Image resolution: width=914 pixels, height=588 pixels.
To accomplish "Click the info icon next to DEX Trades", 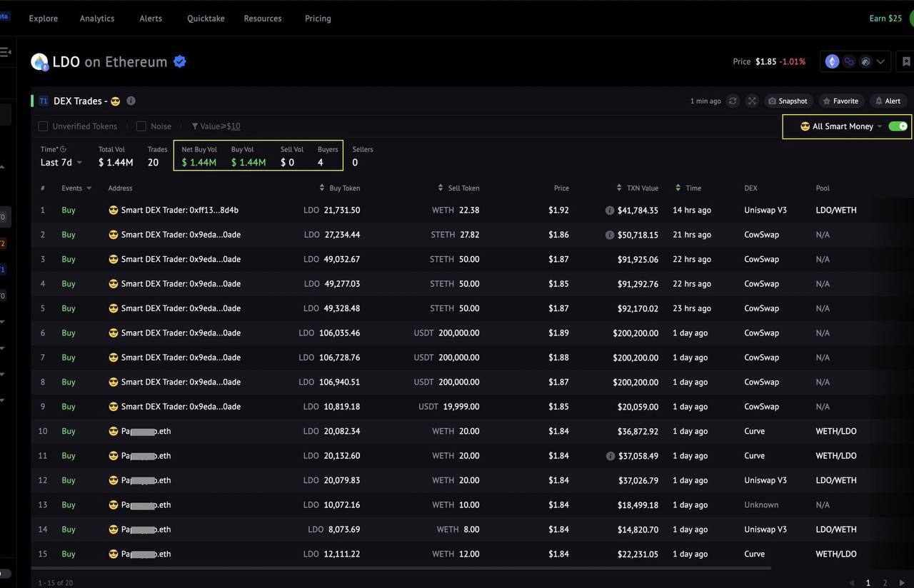I will (131, 101).
